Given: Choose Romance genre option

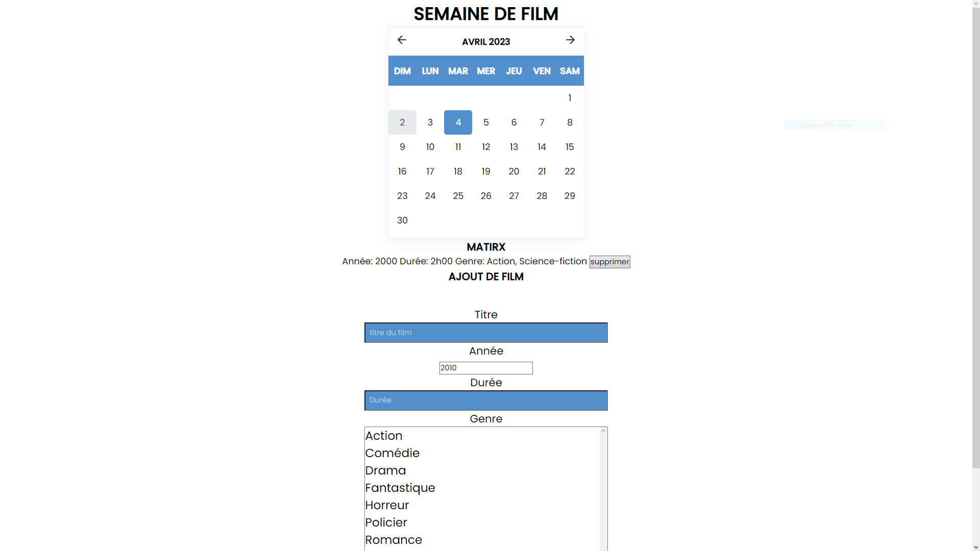Looking at the screenshot, I should tap(394, 540).
